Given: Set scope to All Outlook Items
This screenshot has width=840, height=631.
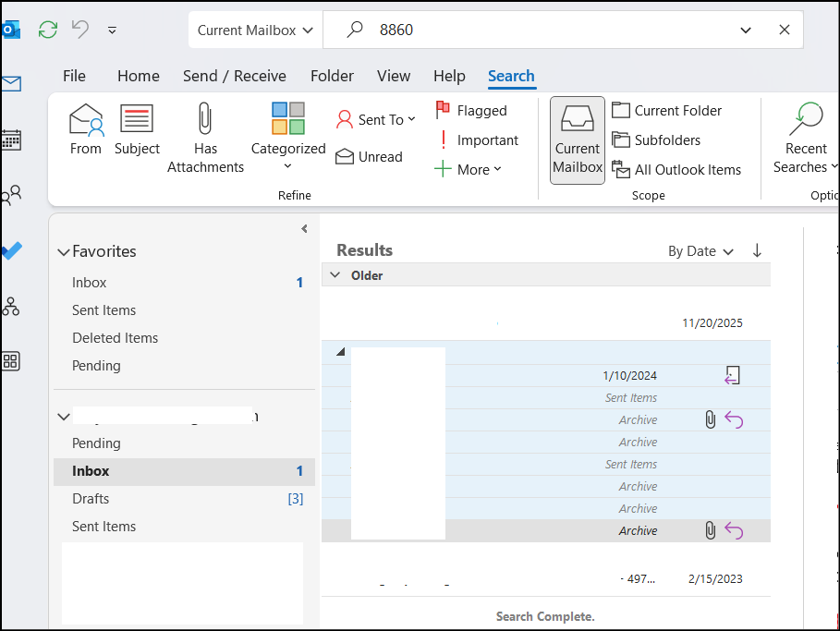Looking at the screenshot, I should point(676,169).
